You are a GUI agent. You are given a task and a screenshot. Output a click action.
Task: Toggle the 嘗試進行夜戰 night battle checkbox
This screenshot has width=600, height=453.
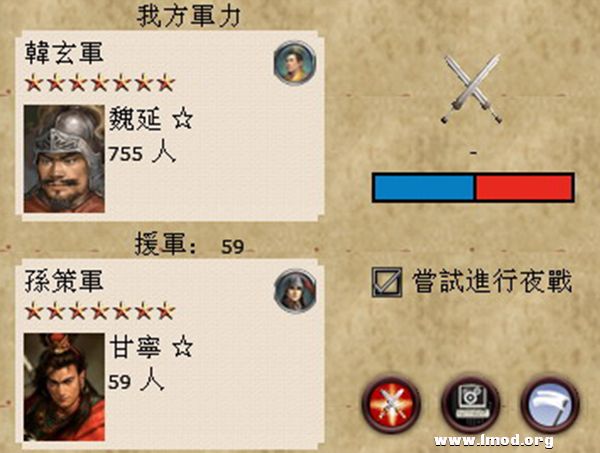pos(387,282)
